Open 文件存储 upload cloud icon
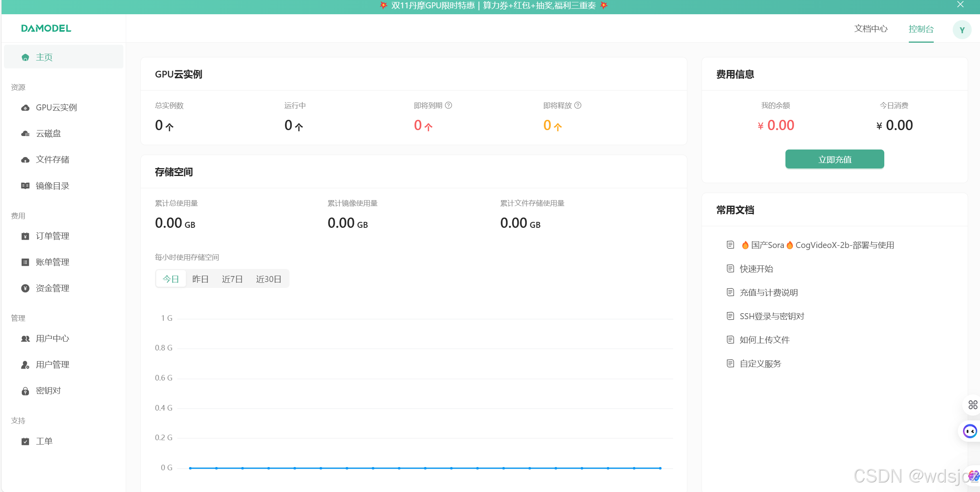 pyautogui.click(x=25, y=160)
